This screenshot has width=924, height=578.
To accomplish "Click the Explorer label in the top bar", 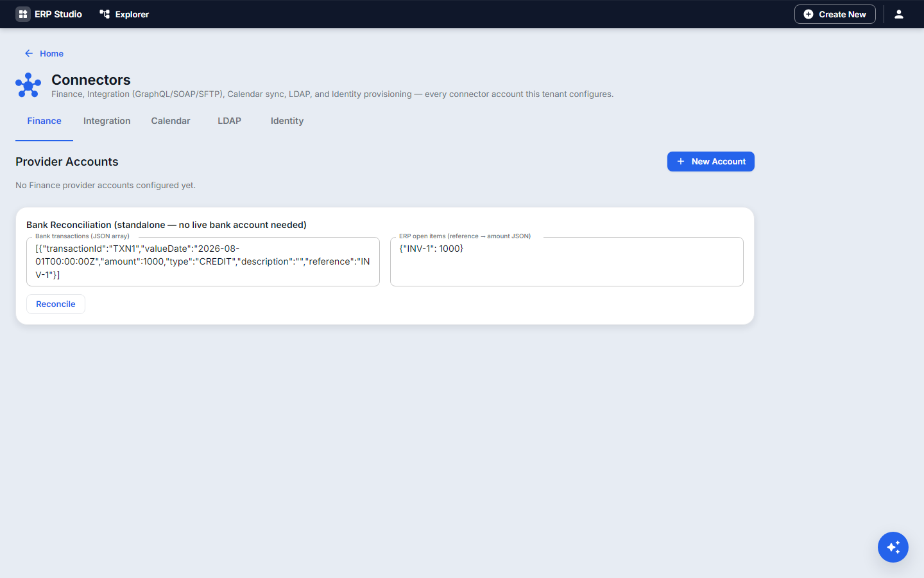I will click(132, 14).
